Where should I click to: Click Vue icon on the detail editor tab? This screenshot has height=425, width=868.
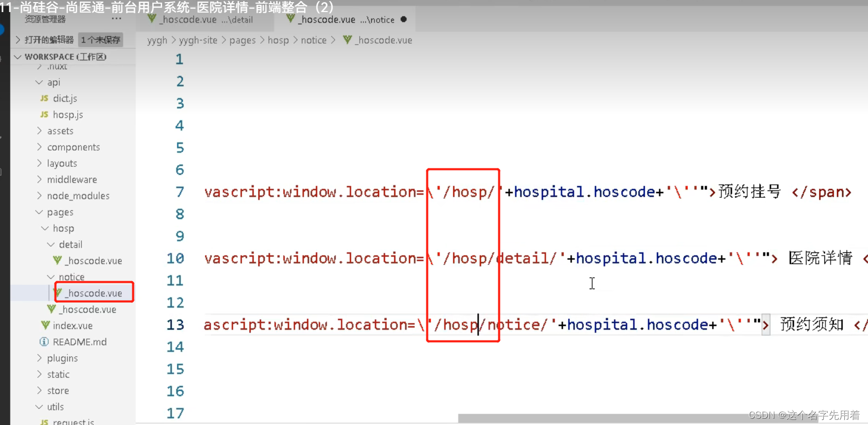tap(152, 19)
